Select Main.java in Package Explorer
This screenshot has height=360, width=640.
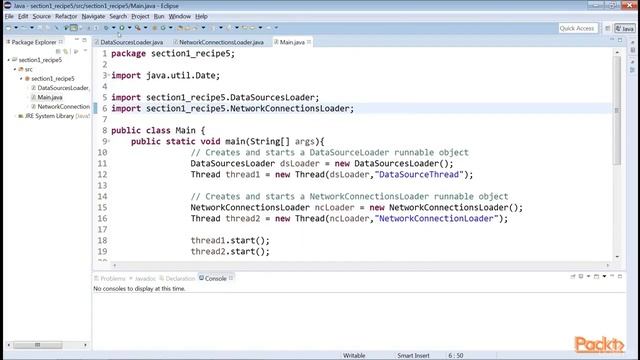coord(50,97)
